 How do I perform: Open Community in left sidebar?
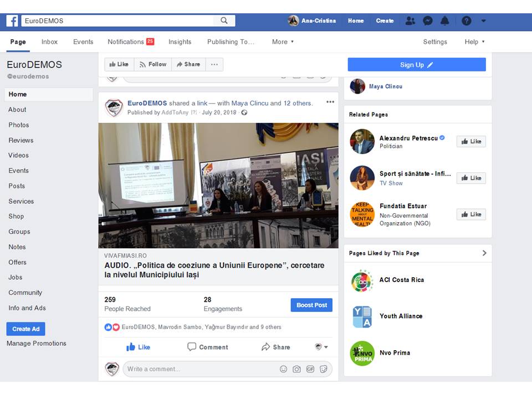coord(25,293)
